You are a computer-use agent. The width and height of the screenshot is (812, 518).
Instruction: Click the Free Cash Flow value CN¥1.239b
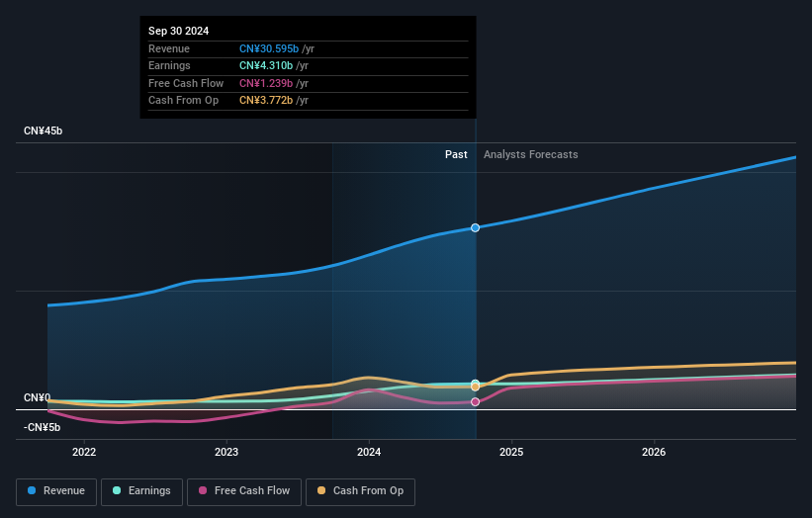point(266,83)
